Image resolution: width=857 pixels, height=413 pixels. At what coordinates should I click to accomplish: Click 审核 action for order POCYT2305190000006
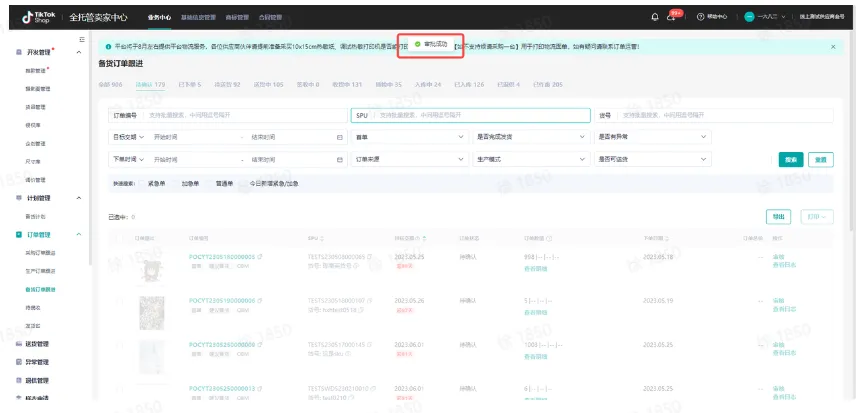(x=778, y=300)
